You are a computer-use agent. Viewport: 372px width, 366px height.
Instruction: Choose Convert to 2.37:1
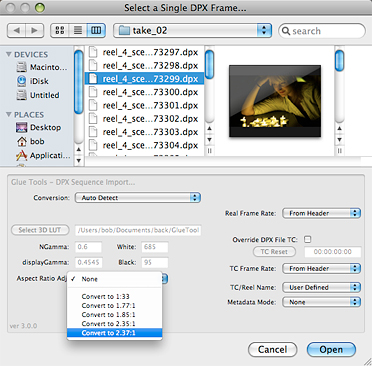click(114, 333)
